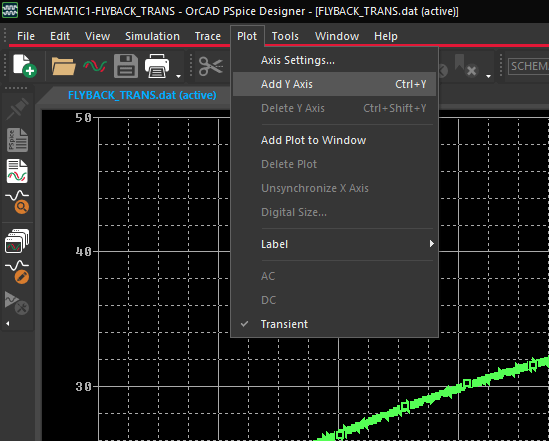Click the waveform search icon
This screenshot has height=441, width=549.
tap(17, 202)
